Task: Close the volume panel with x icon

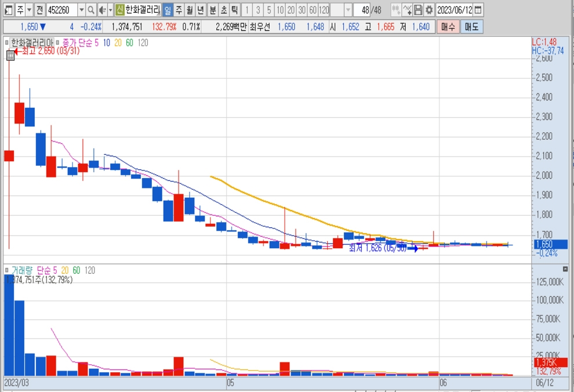Action: coord(565,269)
